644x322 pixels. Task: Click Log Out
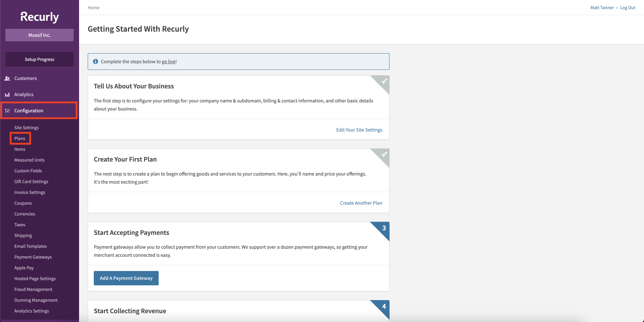(627, 8)
